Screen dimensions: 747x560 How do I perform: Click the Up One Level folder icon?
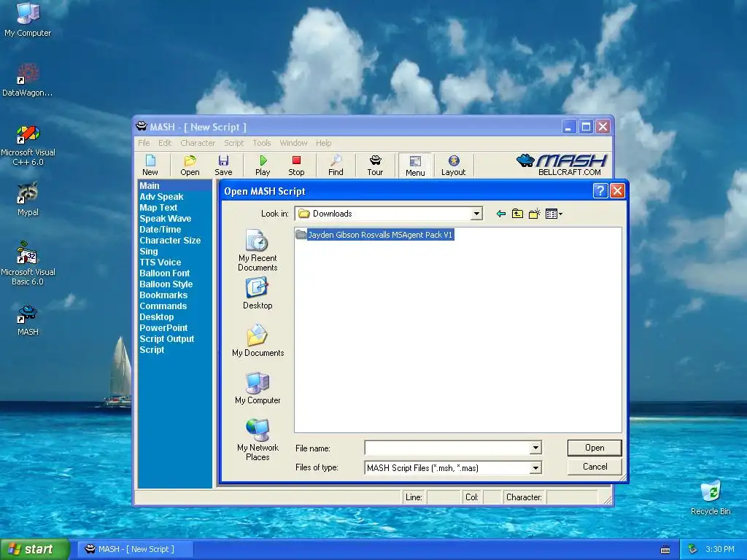pos(517,214)
